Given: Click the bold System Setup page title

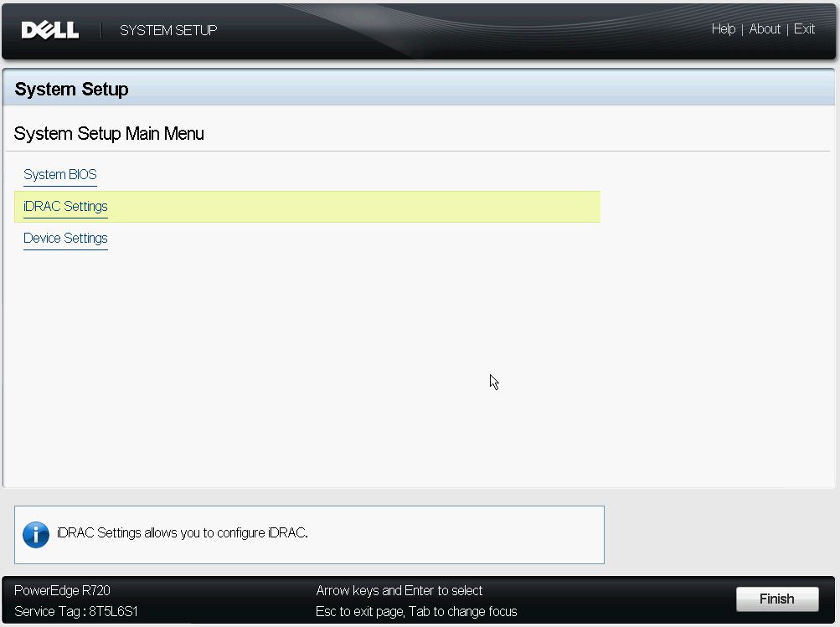Looking at the screenshot, I should [x=71, y=89].
